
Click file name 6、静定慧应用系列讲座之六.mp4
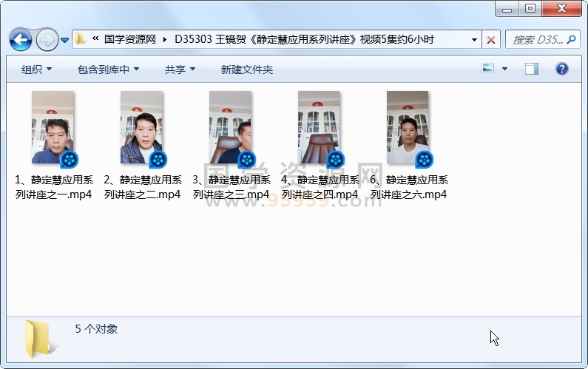click(x=409, y=187)
